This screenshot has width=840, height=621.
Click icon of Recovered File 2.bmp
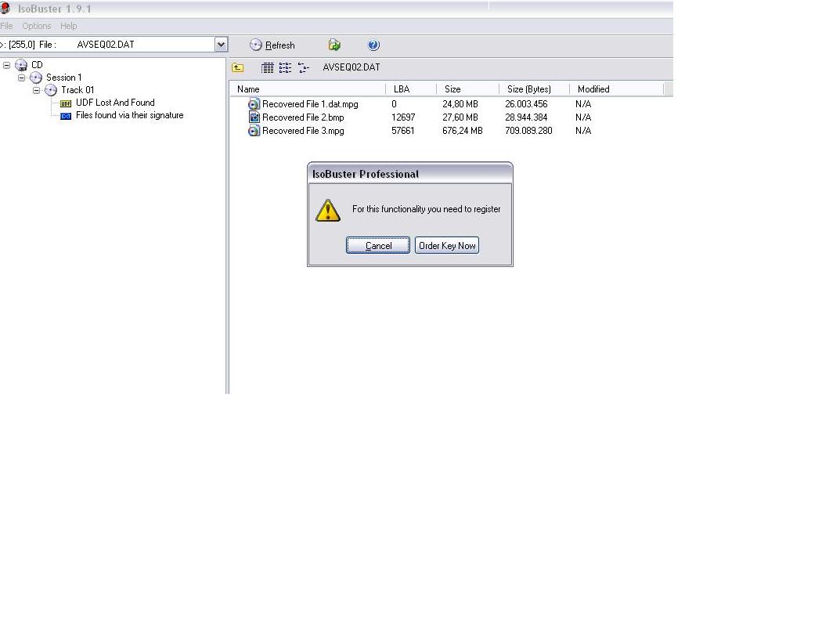click(254, 117)
